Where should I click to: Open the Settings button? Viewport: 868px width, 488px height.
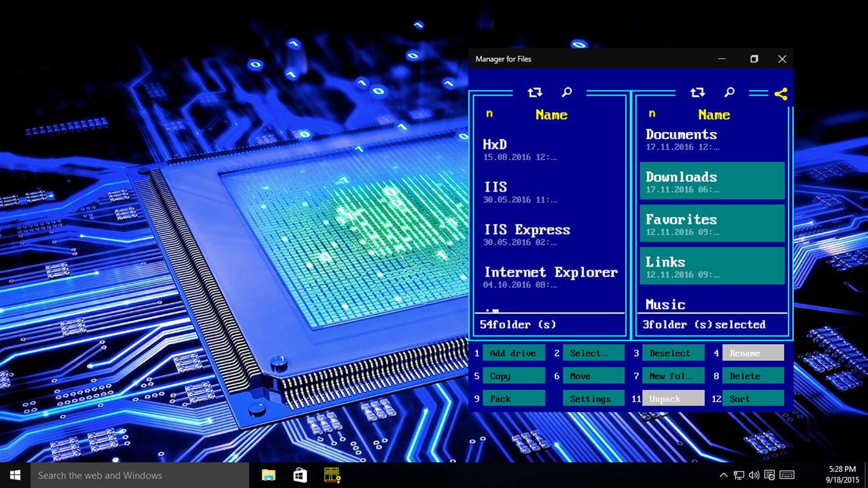(594, 399)
